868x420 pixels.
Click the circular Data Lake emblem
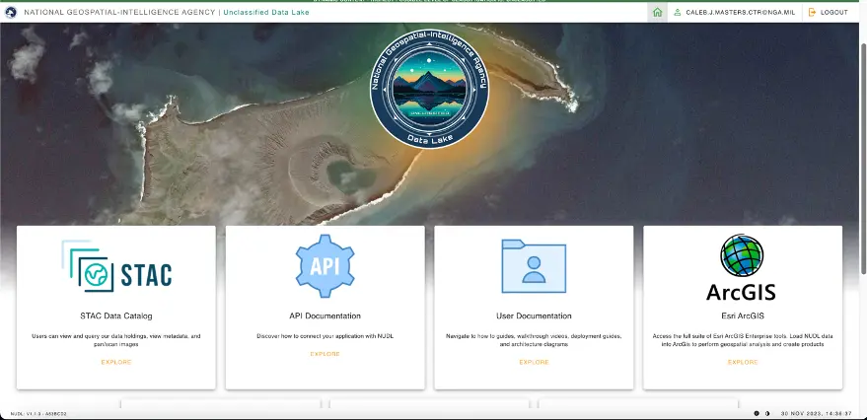[428, 97]
